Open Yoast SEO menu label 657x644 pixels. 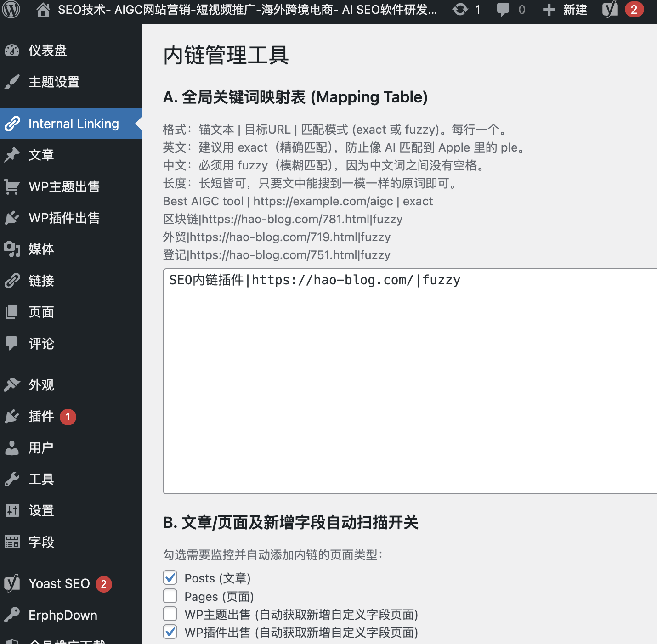[x=59, y=583]
